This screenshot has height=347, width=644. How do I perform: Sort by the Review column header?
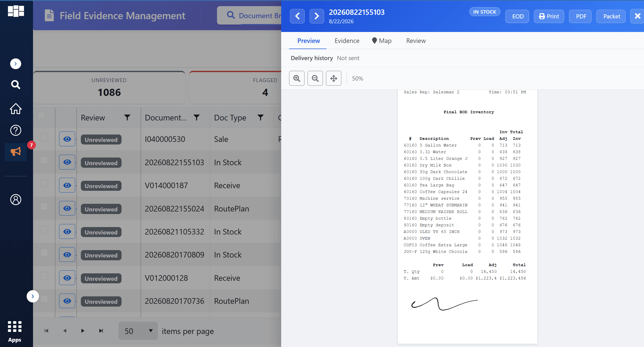(x=93, y=118)
